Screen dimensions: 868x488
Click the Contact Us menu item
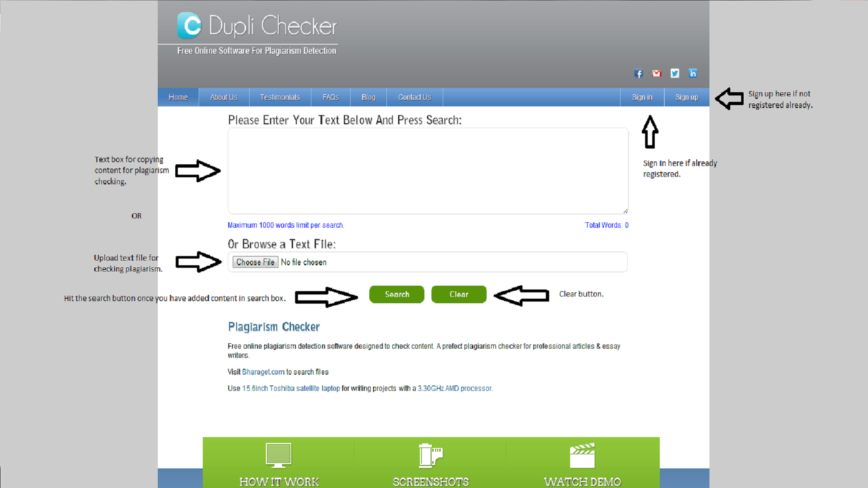pos(415,97)
